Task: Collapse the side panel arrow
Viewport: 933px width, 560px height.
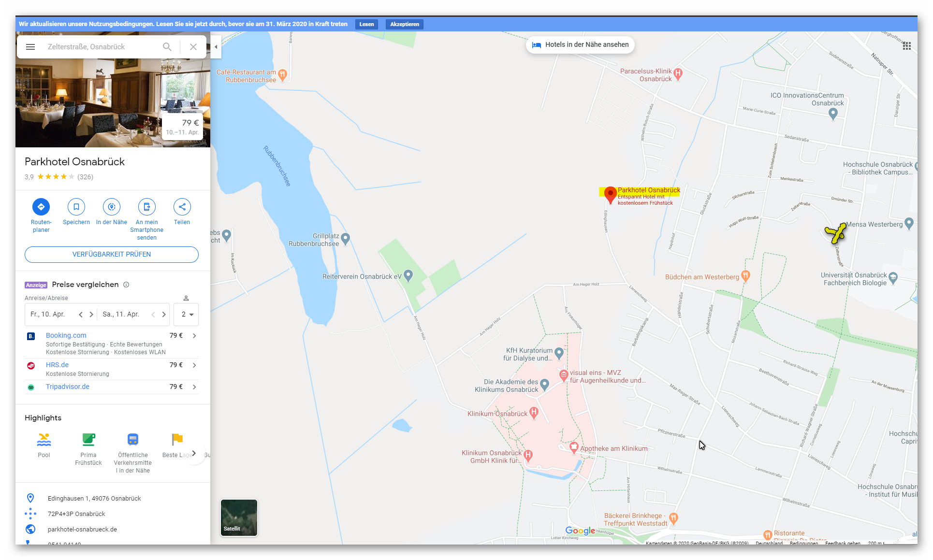Action: coord(216,47)
